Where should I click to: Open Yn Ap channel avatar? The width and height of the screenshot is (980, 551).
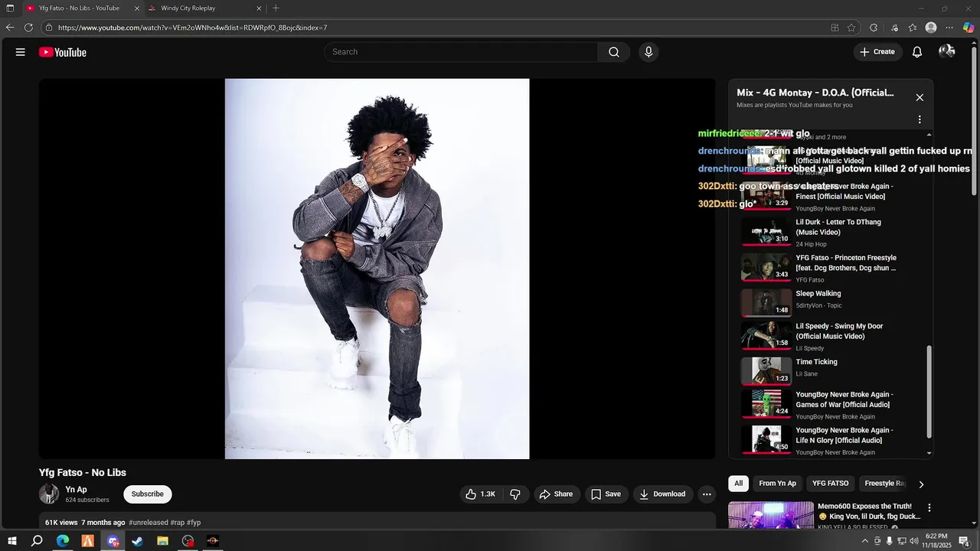pos(49,494)
